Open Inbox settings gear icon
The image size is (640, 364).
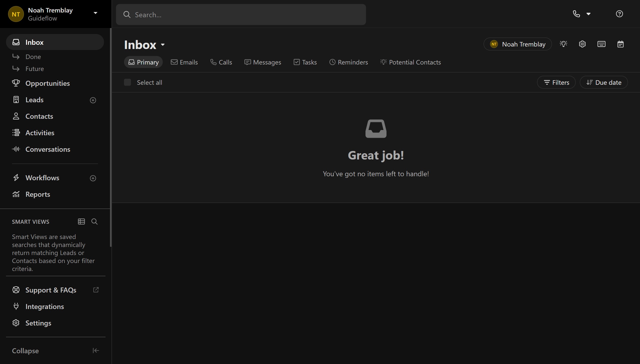[582, 44]
